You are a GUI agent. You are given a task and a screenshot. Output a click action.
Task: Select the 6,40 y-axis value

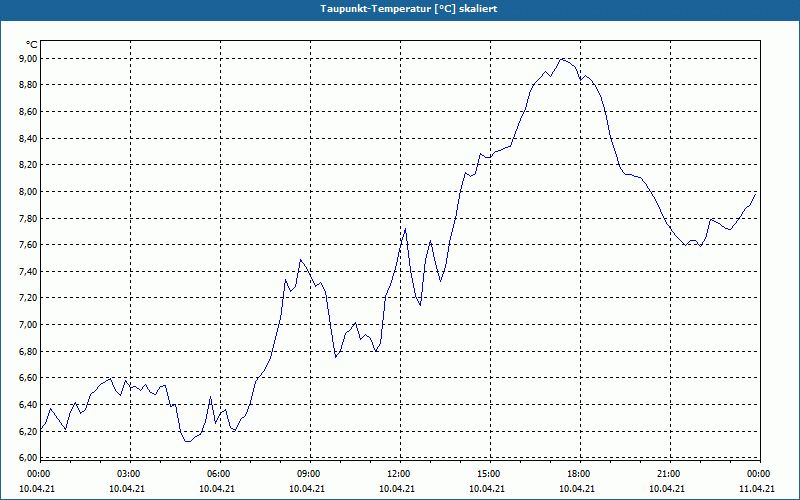[x=29, y=404]
